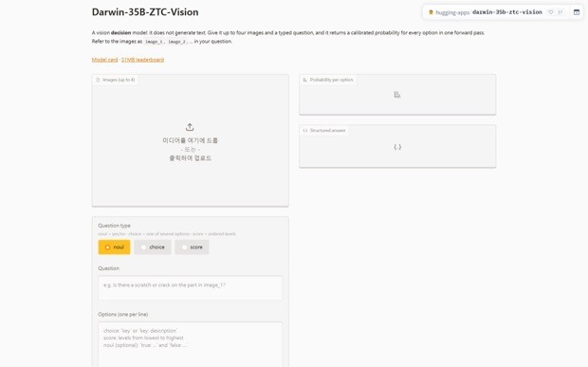Open the window icon at far top right
The width and height of the screenshot is (588, 367).
pyautogui.click(x=577, y=12)
